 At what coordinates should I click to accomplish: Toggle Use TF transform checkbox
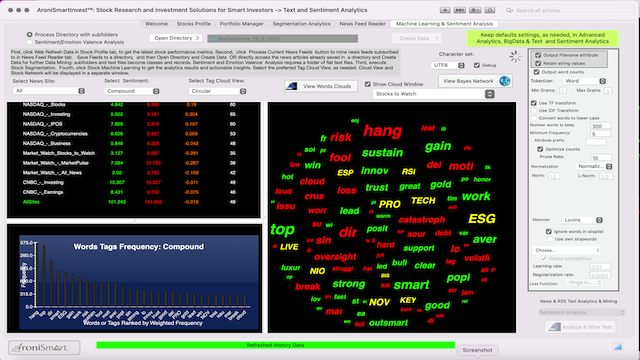[534, 103]
